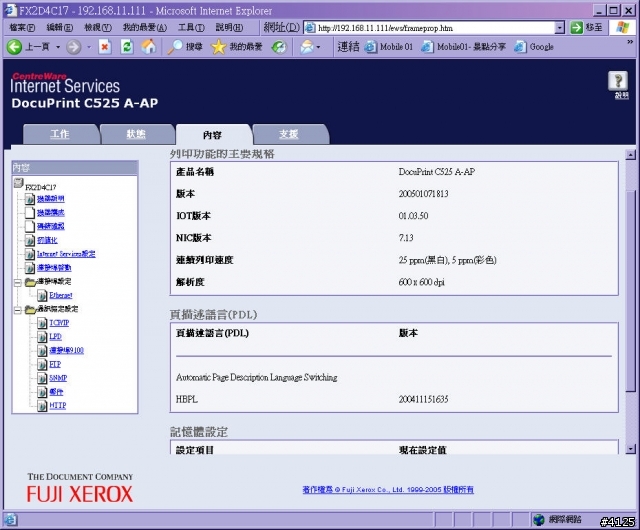
Task: Click the 25 ppm(黑白), 5 ppm(彩色) value
Action: point(447,260)
